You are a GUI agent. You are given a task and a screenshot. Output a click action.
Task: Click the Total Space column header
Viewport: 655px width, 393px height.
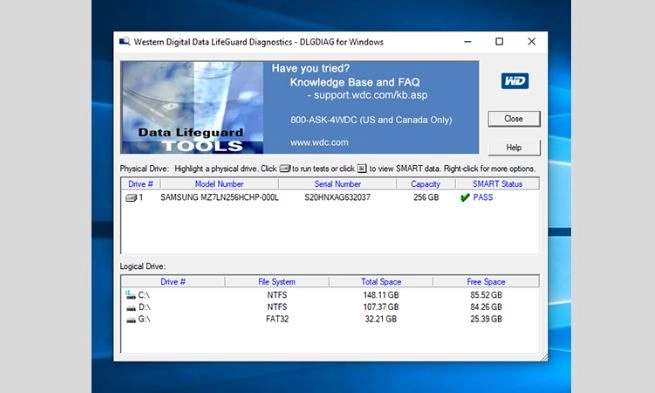pyautogui.click(x=381, y=282)
